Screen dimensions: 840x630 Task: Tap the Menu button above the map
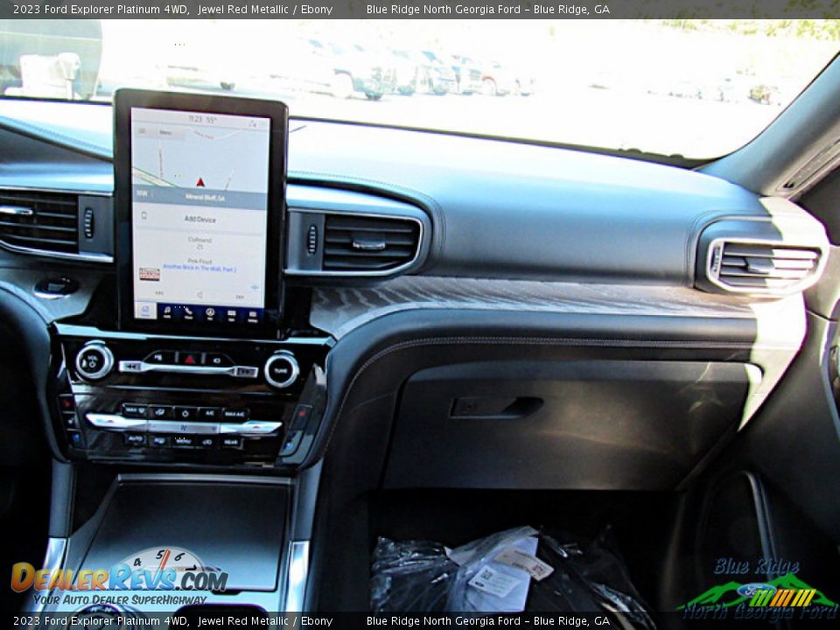pyautogui.click(x=166, y=132)
